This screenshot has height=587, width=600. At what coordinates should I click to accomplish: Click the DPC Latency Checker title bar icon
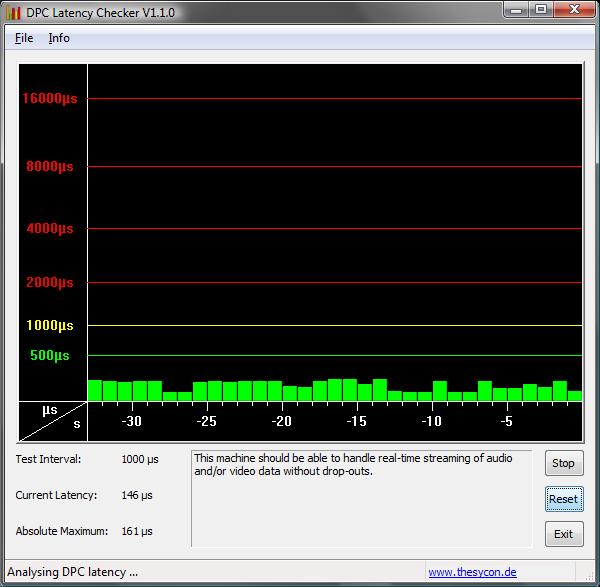pos(13,12)
